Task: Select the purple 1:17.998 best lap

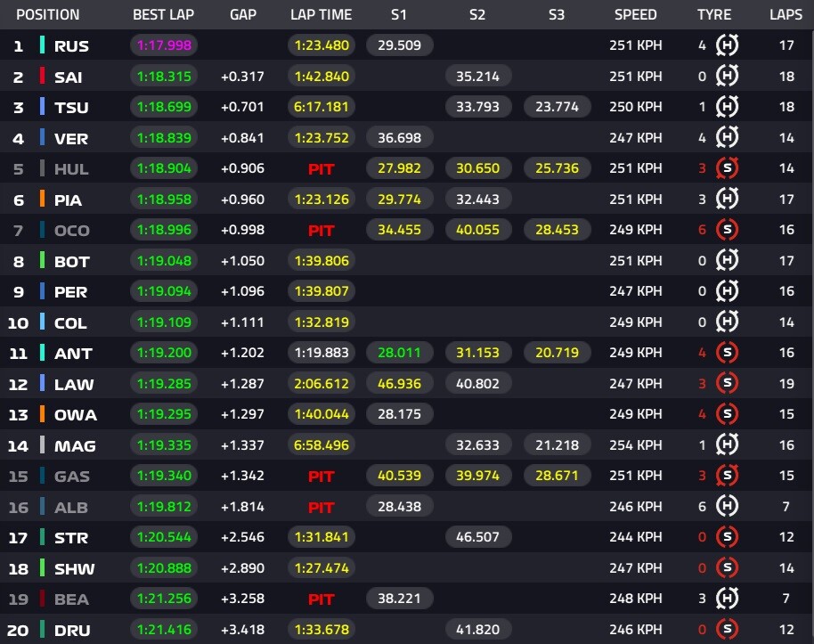Action: tap(164, 45)
